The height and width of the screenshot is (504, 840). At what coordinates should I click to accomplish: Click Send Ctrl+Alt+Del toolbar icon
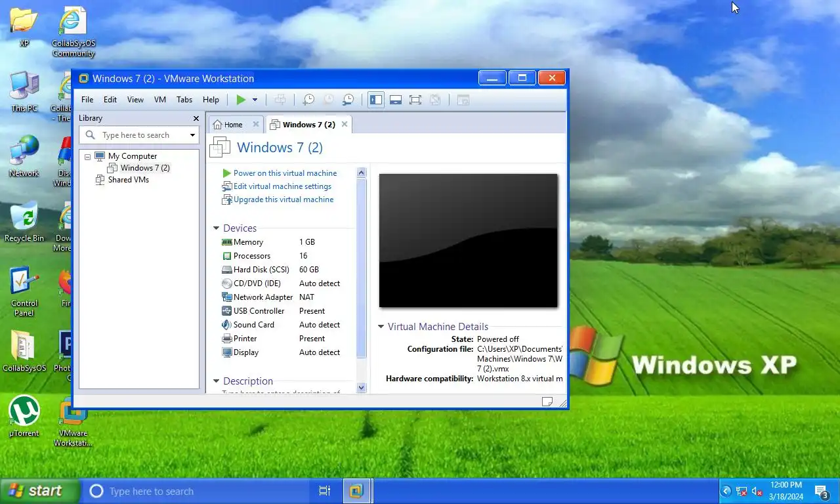280,100
